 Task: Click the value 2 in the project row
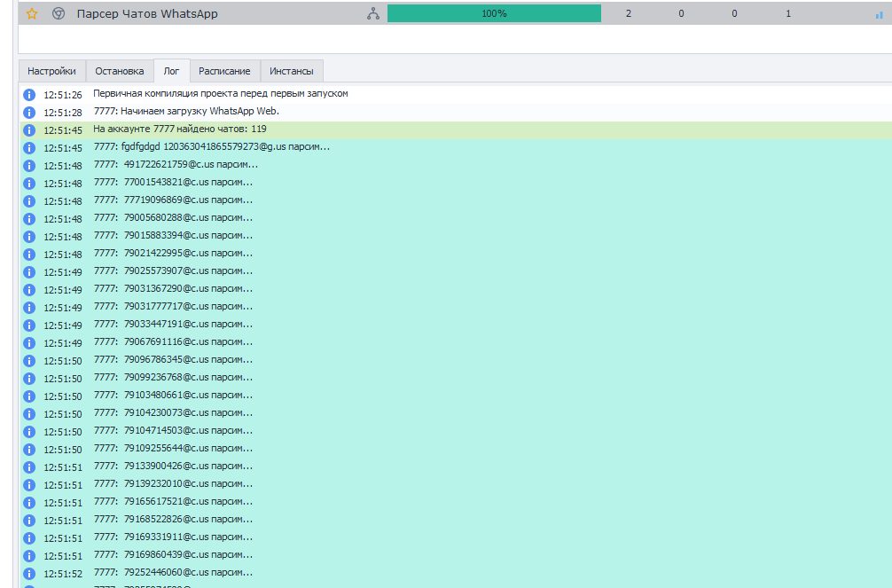coord(628,13)
